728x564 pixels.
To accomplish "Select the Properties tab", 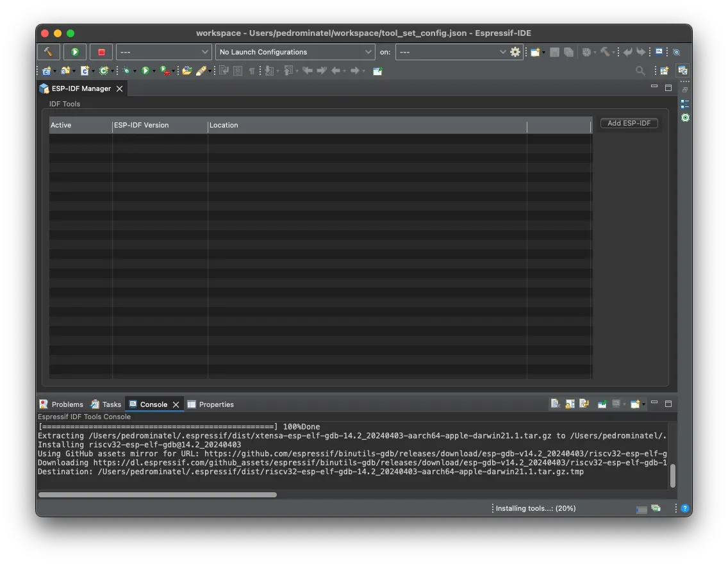I will click(x=210, y=404).
